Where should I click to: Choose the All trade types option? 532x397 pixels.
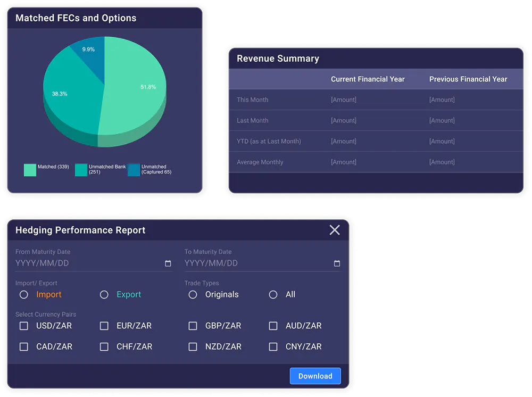(273, 295)
